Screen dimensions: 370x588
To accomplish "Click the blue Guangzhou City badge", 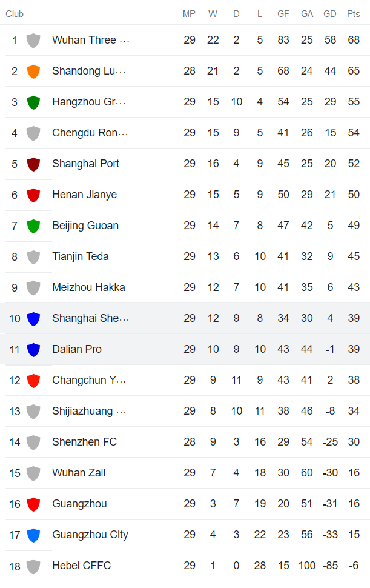I will coord(33,534).
